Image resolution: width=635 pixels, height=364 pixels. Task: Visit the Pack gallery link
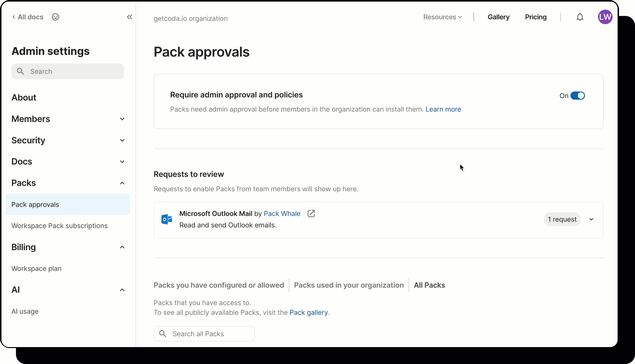point(308,312)
